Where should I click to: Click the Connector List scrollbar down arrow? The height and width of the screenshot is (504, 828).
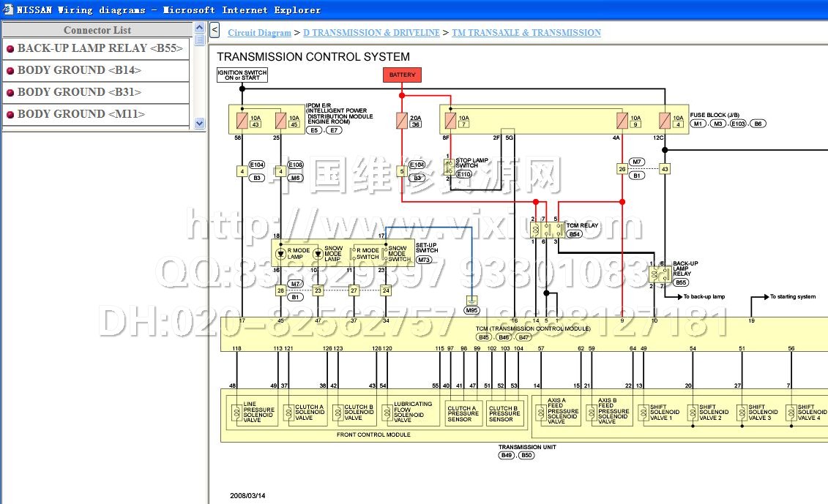pyautogui.click(x=199, y=123)
